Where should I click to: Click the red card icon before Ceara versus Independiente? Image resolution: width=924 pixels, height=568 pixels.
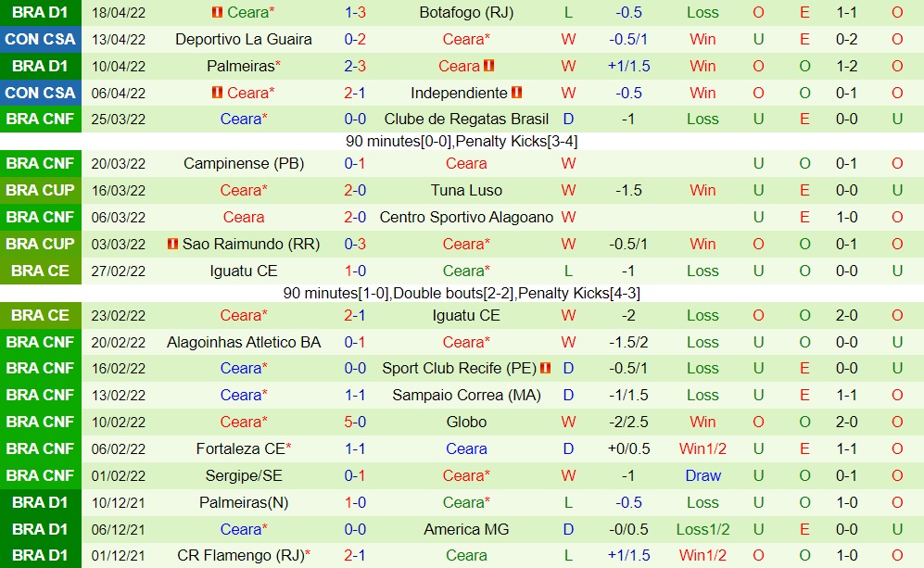click(x=217, y=93)
